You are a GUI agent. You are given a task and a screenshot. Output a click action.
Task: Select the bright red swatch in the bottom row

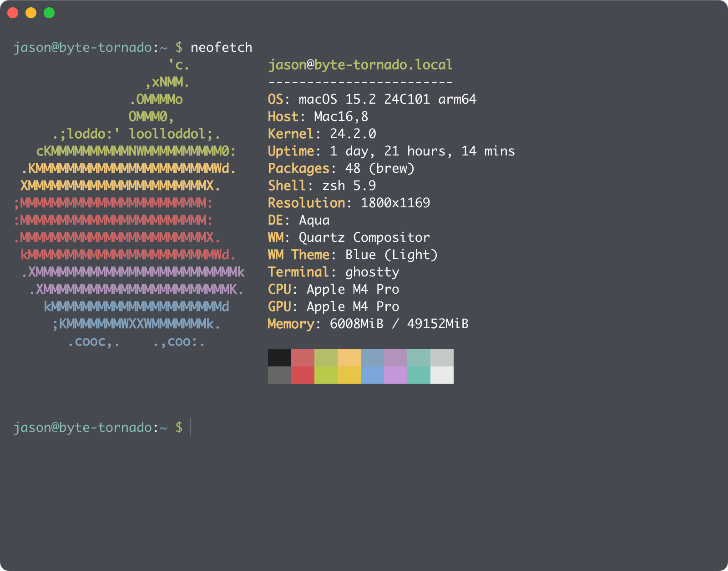[x=303, y=375]
